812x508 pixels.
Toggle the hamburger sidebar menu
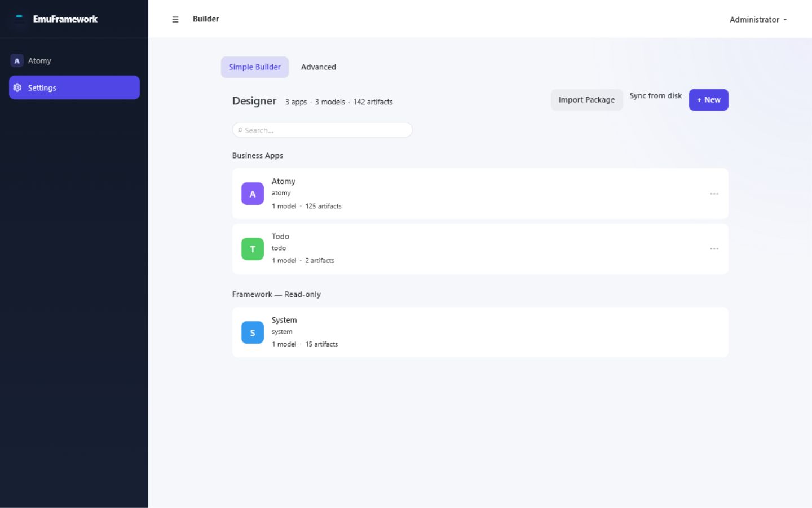tap(175, 19)
